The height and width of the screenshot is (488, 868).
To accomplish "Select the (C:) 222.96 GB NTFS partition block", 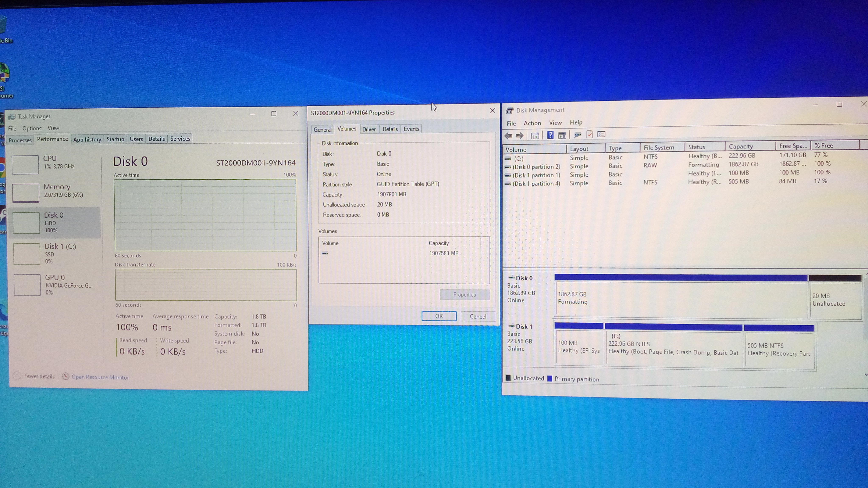I will click(674, 345).
